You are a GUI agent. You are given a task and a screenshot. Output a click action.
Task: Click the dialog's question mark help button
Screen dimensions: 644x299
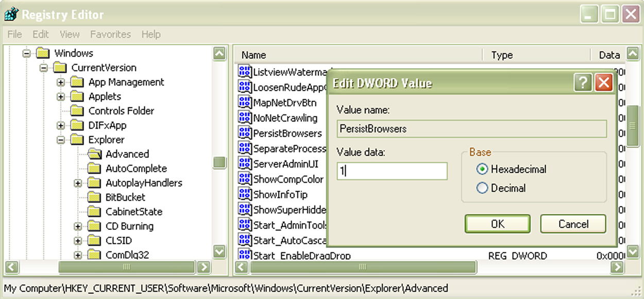point(583,82)
